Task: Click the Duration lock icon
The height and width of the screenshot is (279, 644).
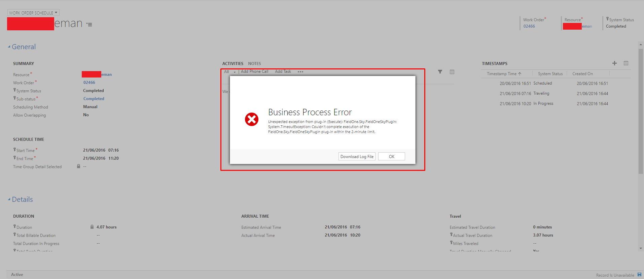Action: [92, 227]
